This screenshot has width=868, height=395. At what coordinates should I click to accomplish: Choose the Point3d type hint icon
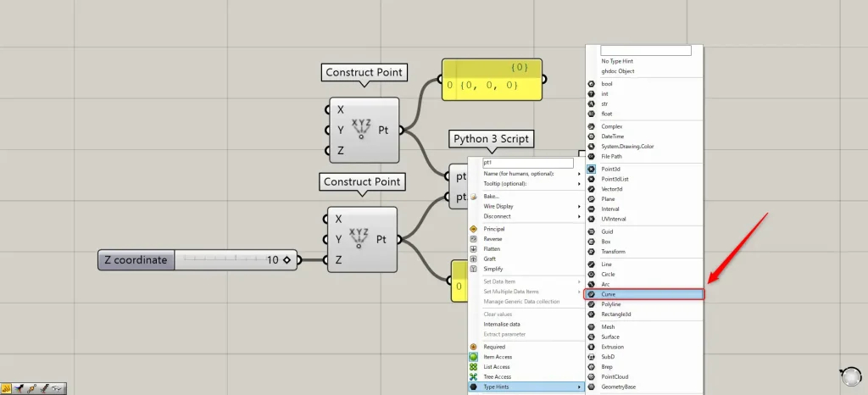click(591, 169)
